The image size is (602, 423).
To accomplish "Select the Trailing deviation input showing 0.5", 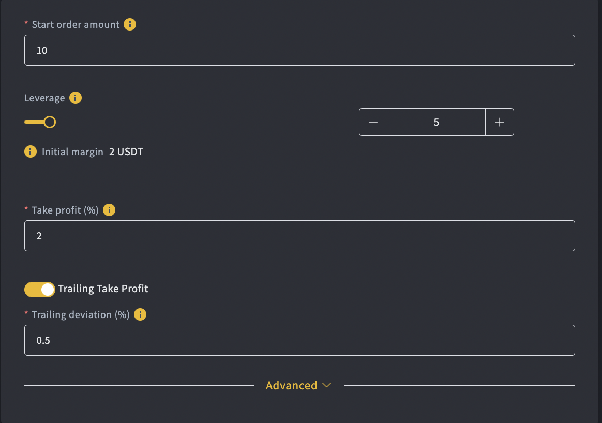I will tap(299, 340).
